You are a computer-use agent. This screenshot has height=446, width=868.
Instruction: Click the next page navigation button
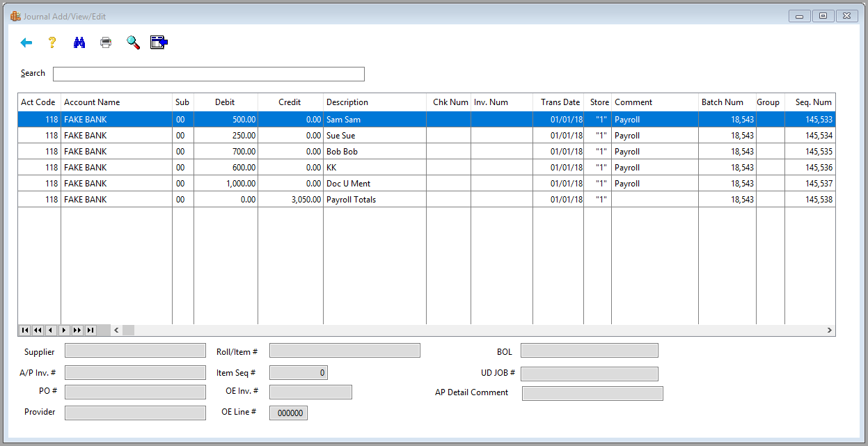point(77,330)
